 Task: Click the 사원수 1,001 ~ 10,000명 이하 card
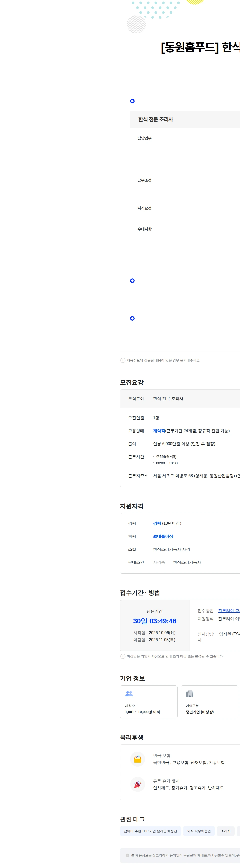click(149, 702)
